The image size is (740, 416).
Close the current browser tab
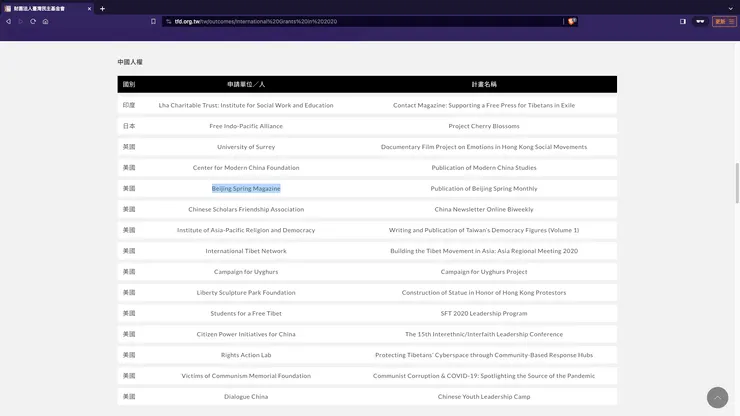(x=89, y=8)
